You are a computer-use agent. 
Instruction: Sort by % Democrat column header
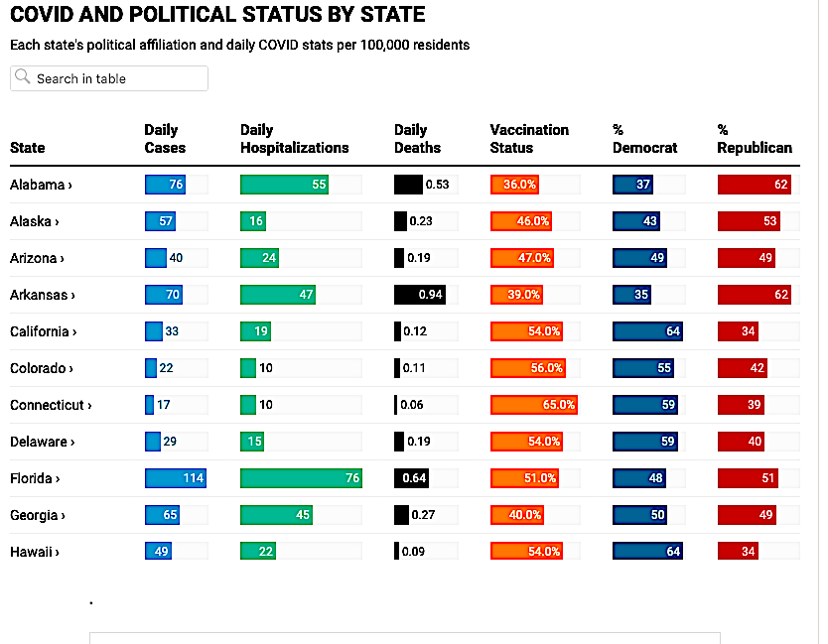click(x=644, y=139)
